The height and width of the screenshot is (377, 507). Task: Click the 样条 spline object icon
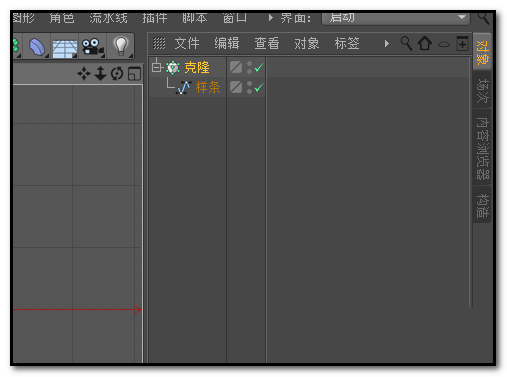(184, 88)
